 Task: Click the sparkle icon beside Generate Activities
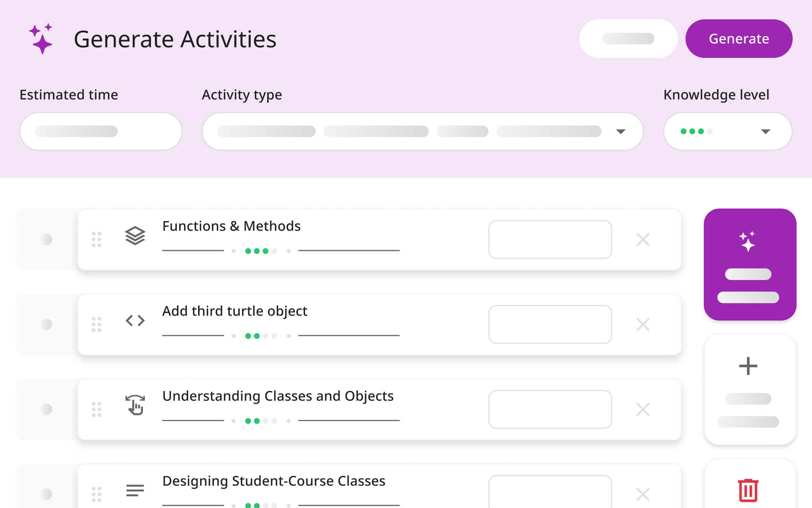pyautogui.click(x=41, y=39)
